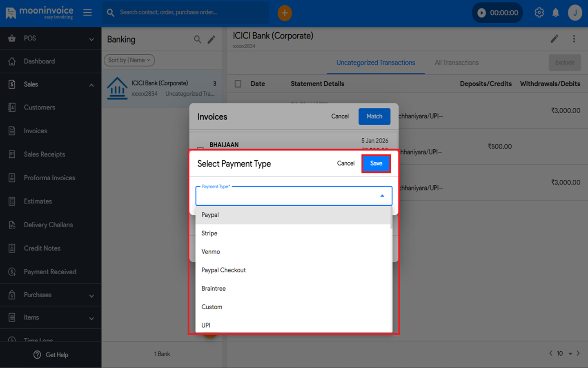
Task: Start the timer play button
Action: pyautogui.click(x=482, y=13)
